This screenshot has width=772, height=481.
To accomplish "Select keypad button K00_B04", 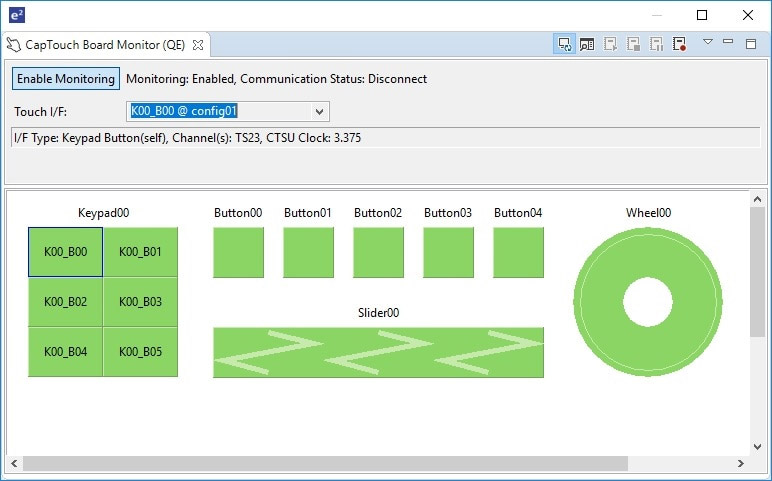I will (65, 352).
